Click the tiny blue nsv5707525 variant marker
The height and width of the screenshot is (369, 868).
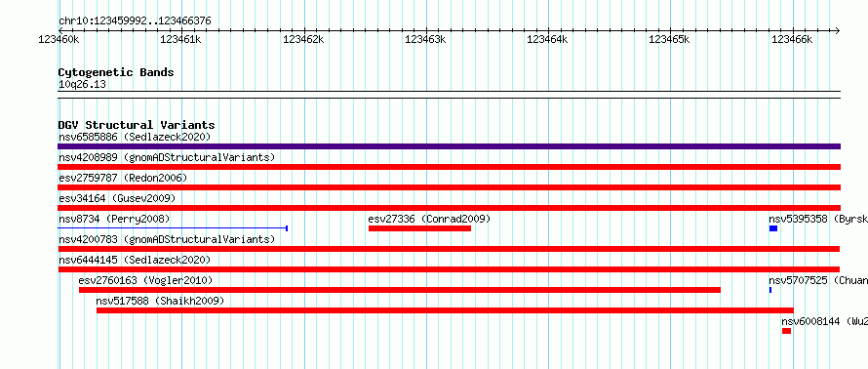[770, 290]
